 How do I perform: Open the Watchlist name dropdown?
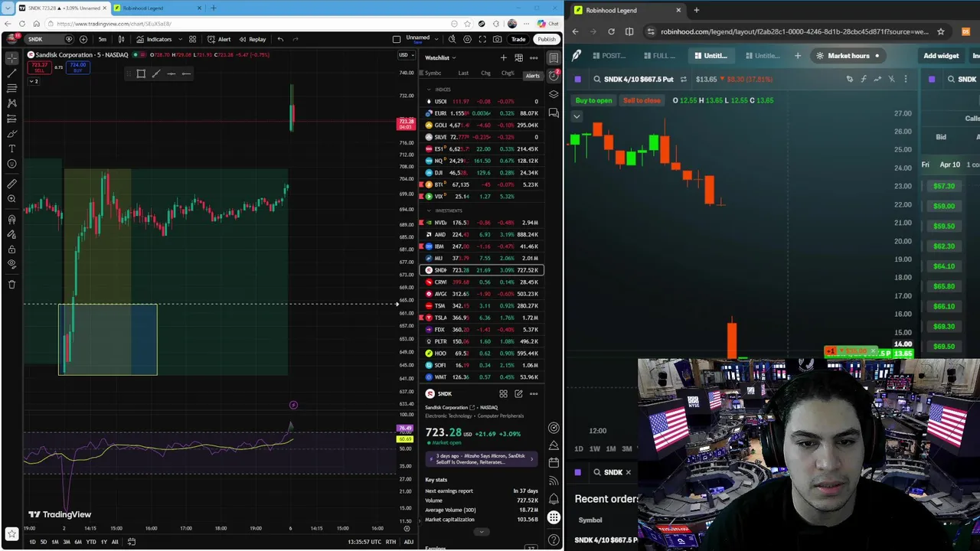point(440,57)
